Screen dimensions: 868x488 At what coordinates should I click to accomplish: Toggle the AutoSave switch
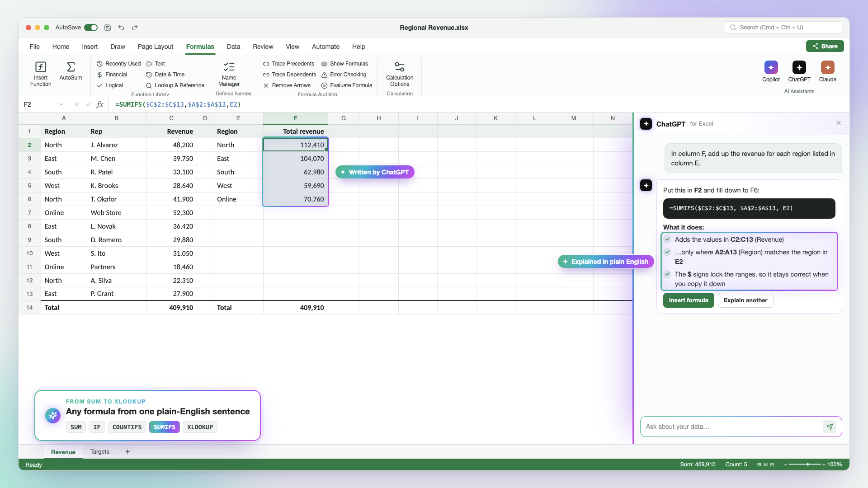click(91, 28)
